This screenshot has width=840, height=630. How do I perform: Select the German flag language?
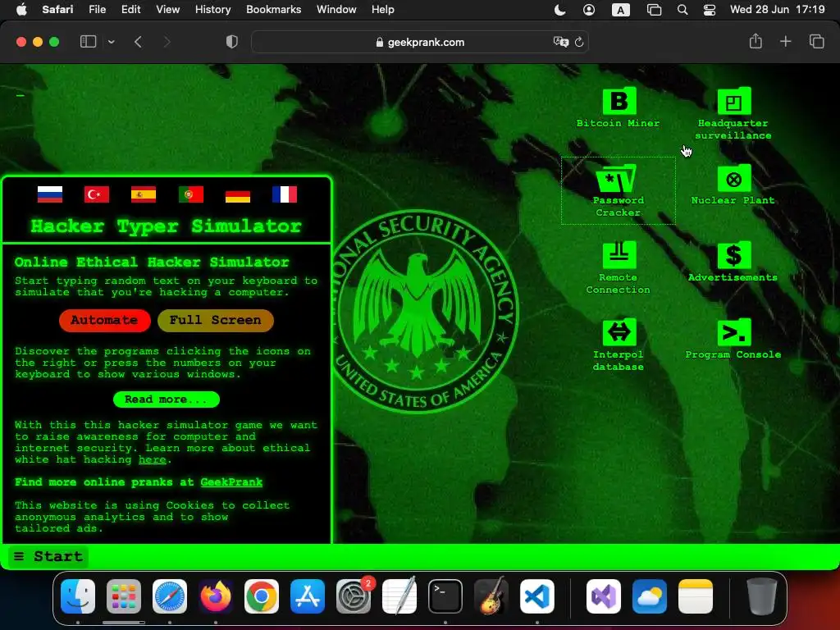coord(238,194)
